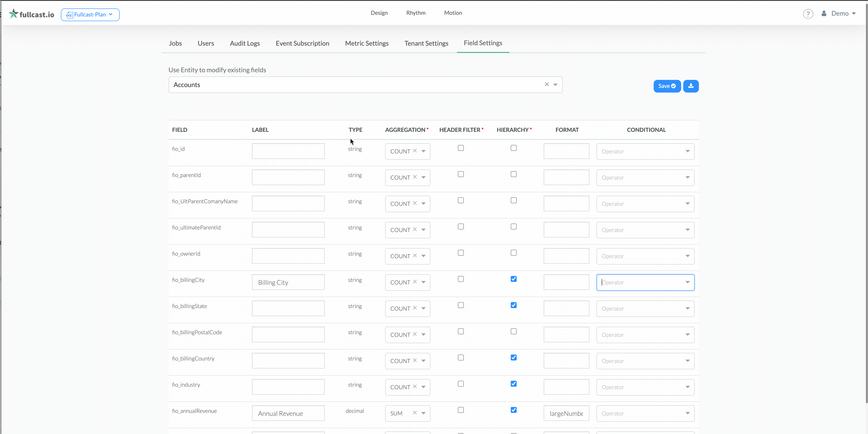
Task: Enable Hierarchy for fio_ownerId
Action: 513,252
